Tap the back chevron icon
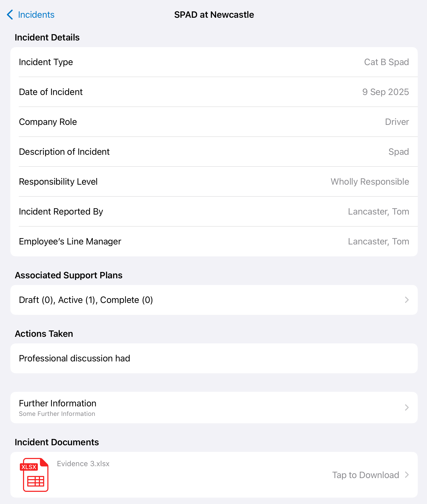427x504 pixels. click(x=10, y=15)
